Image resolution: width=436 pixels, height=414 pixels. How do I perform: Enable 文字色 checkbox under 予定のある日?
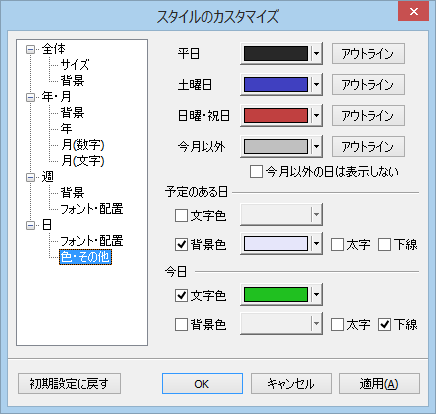(181, 216)
